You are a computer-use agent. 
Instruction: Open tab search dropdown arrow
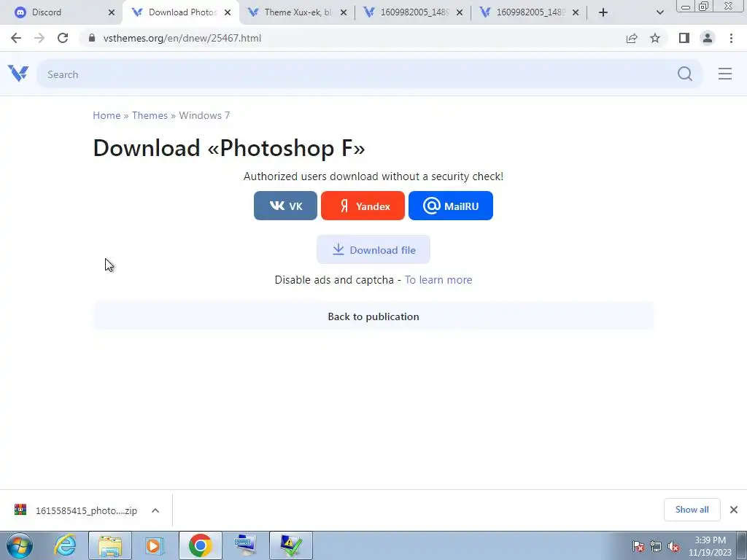[x=659, y=12]
